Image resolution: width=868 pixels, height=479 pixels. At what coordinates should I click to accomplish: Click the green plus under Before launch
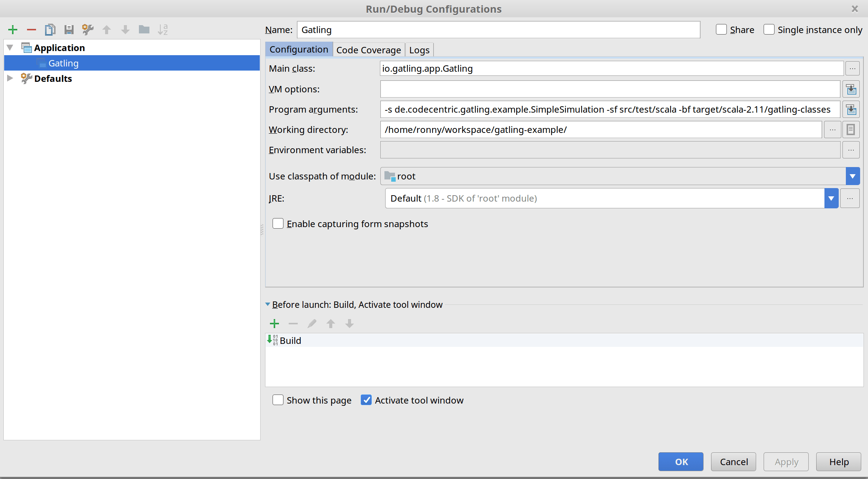pos(274,324)
